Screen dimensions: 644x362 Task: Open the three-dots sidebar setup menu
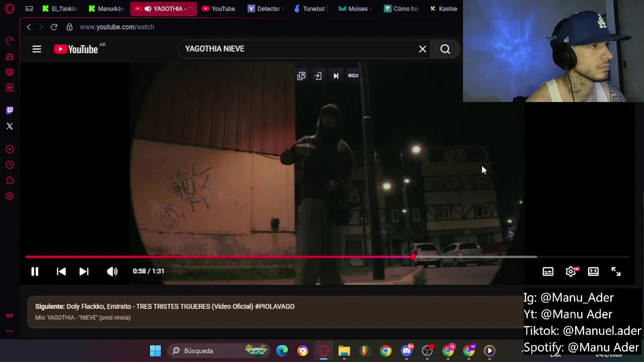pyautogui.click(x=10, y=331)
